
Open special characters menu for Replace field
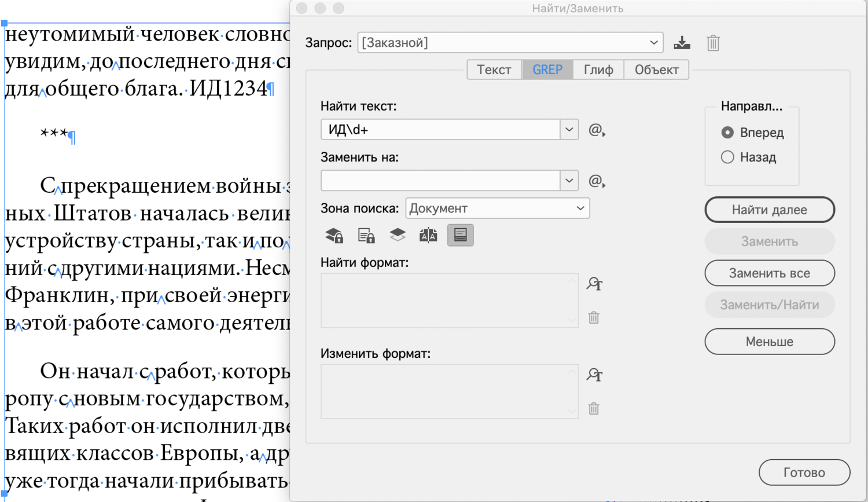click(x=596, y=181)
